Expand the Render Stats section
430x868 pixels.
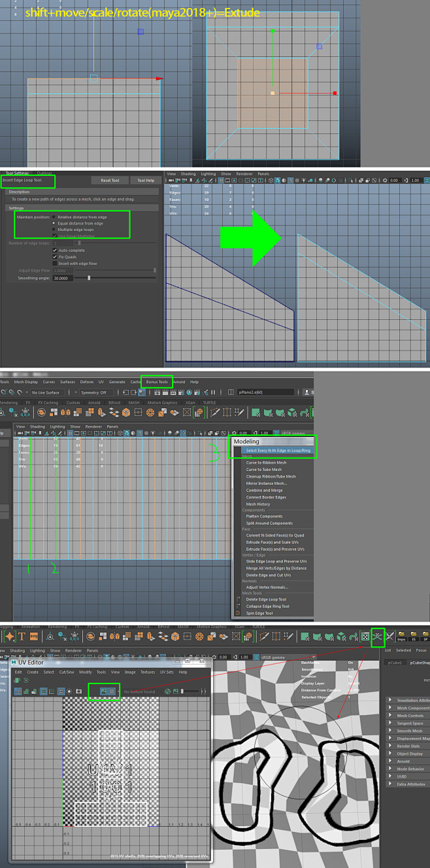point(408,746)
